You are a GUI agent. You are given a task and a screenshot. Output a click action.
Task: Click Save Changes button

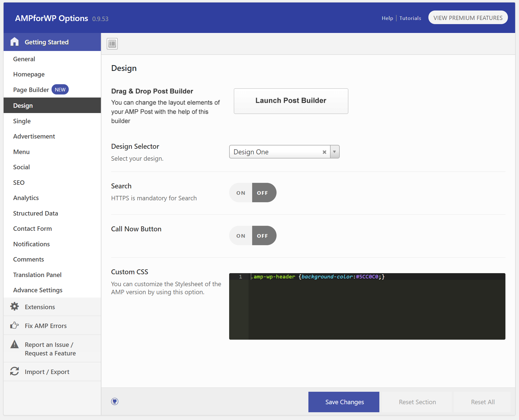(x=344, y=402)
